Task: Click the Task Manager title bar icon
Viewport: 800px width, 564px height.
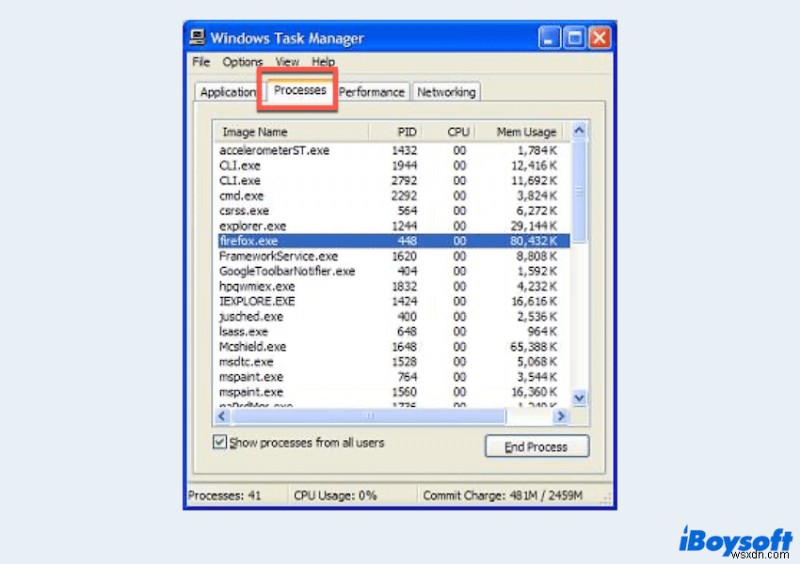Action: pyautogui.click(x=197, y=37)
